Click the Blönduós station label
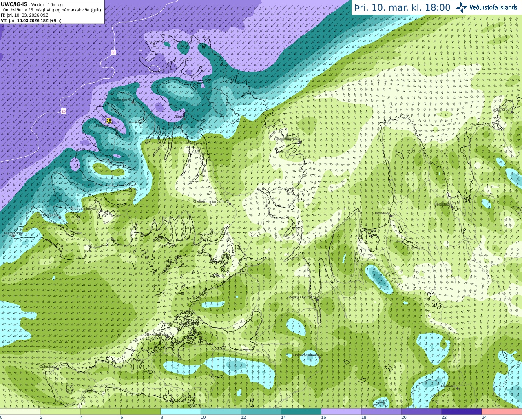522x420 pixels. [x=383, y=213]
